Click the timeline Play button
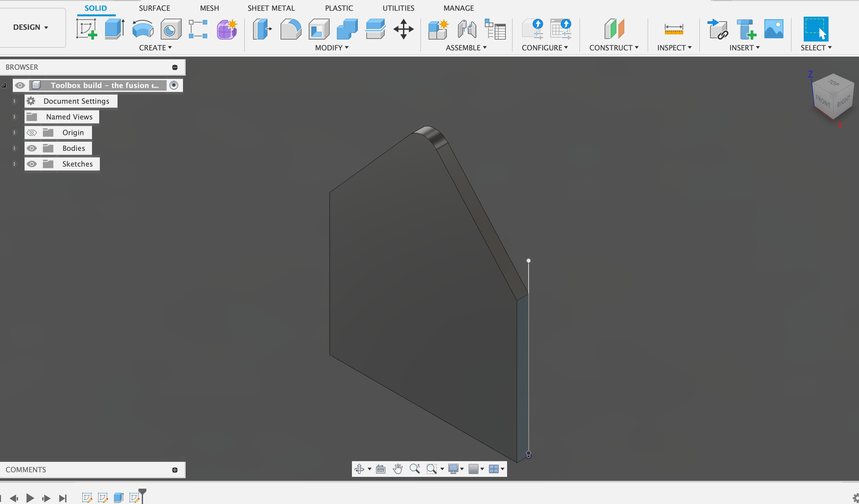 30,498
